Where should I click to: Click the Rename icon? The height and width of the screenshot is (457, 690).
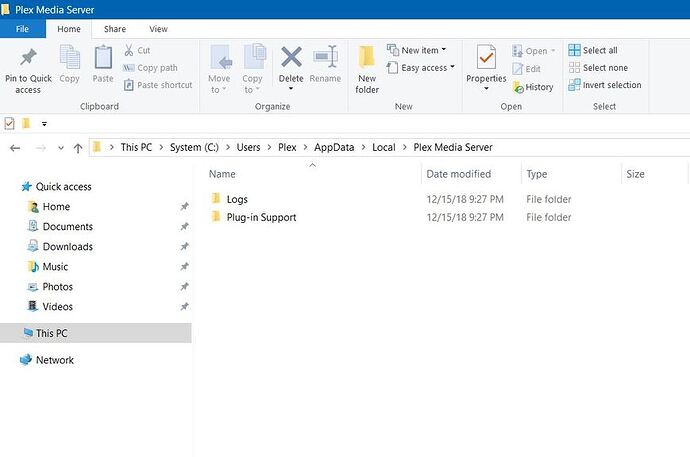coord(325,58)
